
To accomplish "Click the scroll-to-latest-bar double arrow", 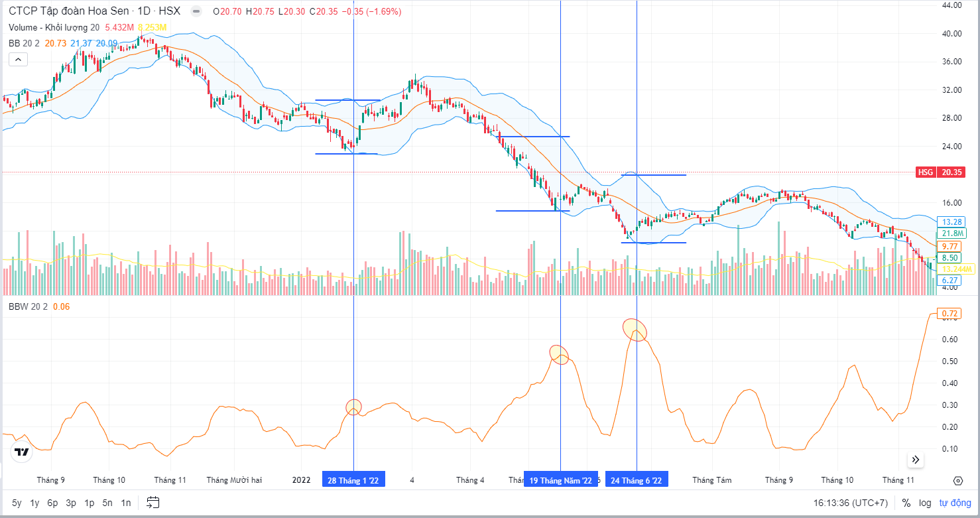I will pos(916,459).
